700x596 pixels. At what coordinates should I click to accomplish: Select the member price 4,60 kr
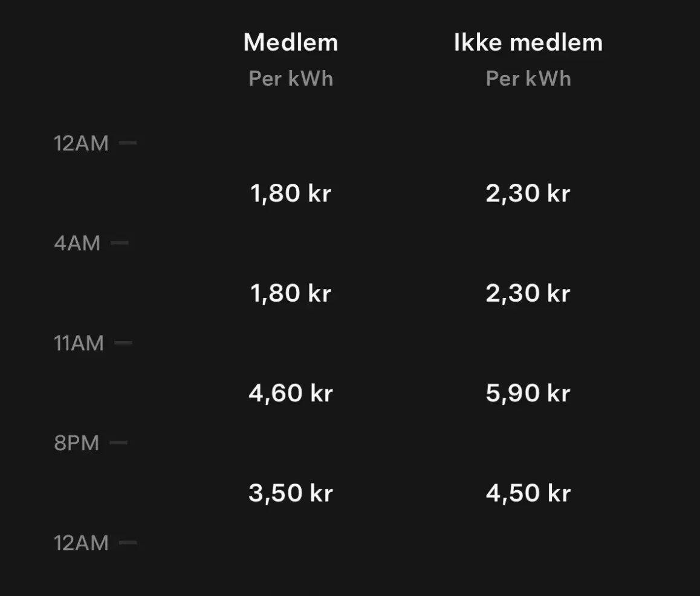(x=291, y=394)
